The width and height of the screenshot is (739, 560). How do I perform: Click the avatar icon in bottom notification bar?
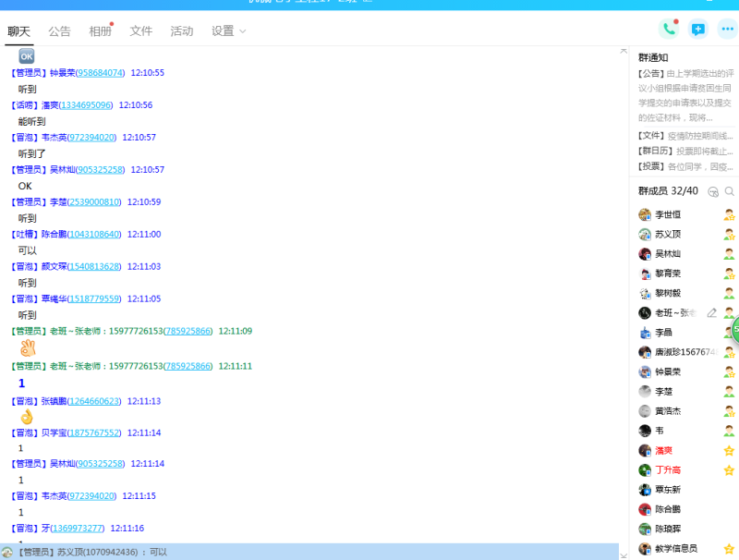7,552
